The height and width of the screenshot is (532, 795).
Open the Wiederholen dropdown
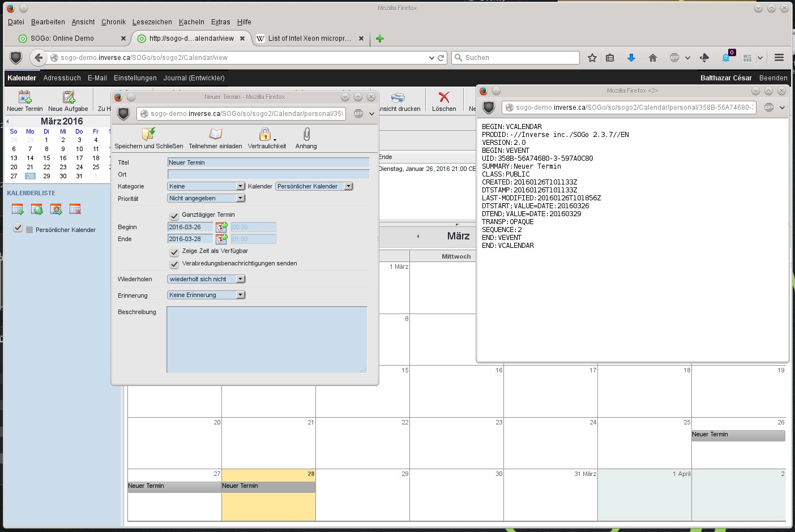[206, 279]
